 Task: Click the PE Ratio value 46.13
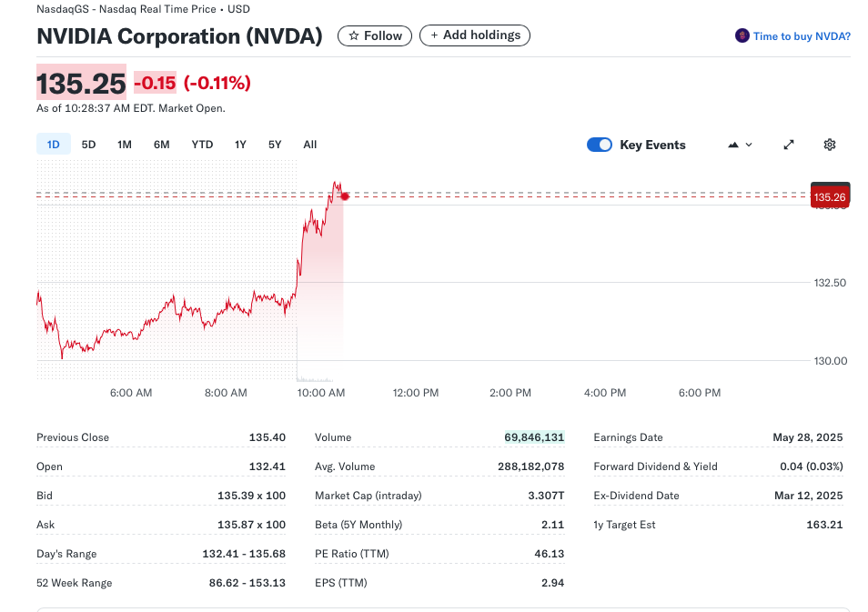pos(550,554)
